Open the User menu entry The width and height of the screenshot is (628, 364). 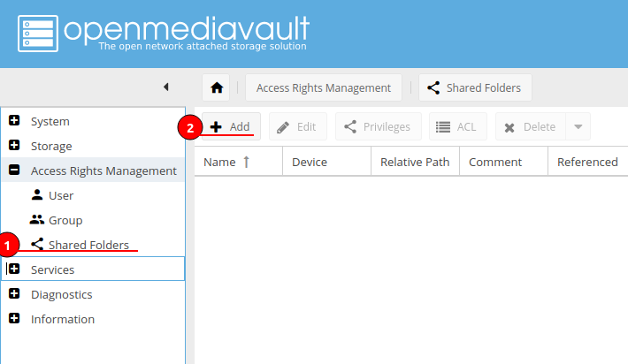click(61, 195)
